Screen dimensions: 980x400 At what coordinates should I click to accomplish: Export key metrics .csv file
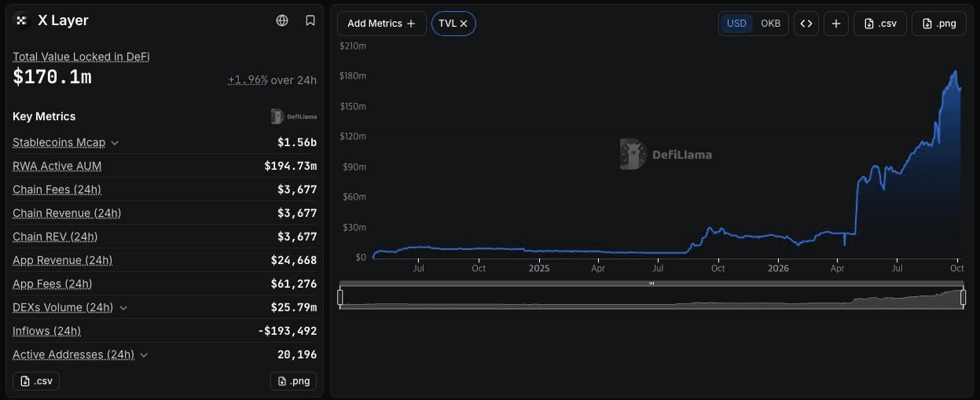(x=36, y=381)
